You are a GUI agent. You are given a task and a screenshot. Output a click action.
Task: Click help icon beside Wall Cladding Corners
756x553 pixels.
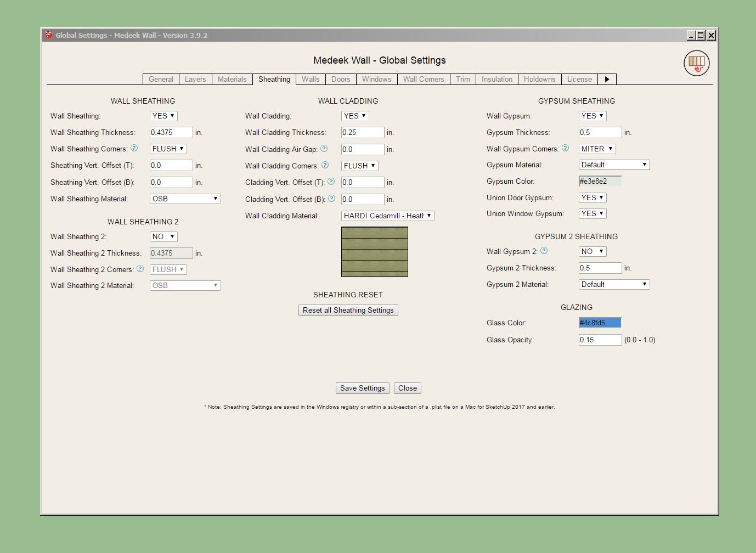pos(325,165)
